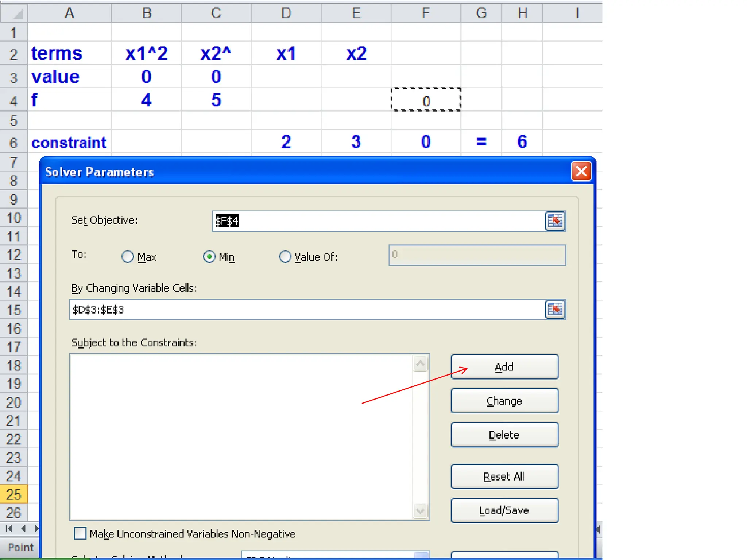Open the Load/Save dialog button
Viewport: 747px width, 560px height.
point(504,510)
